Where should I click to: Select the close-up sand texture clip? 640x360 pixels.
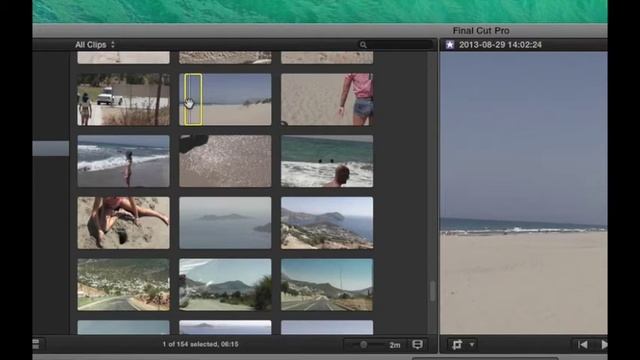(x=225, y=161)
